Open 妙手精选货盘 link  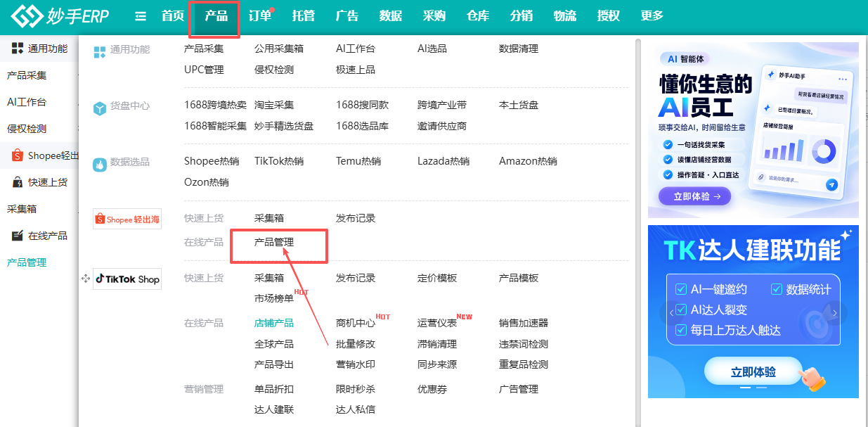[x=284, y=126]
